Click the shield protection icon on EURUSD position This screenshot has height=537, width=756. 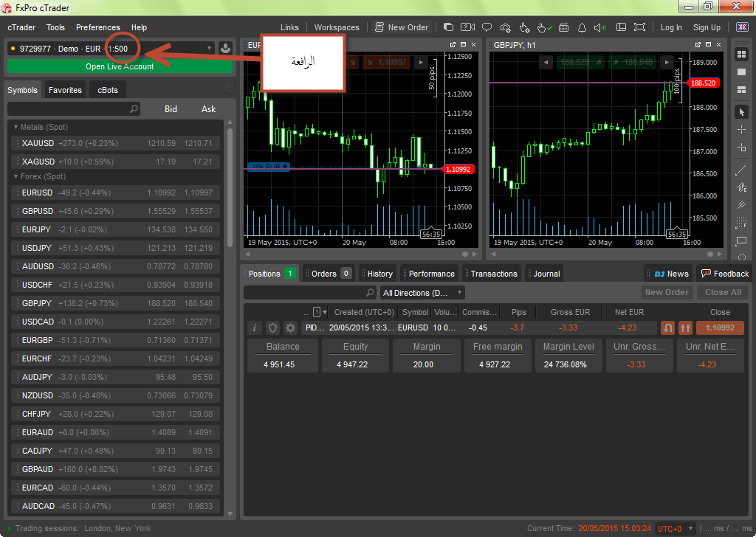click(x=272, y=328)
